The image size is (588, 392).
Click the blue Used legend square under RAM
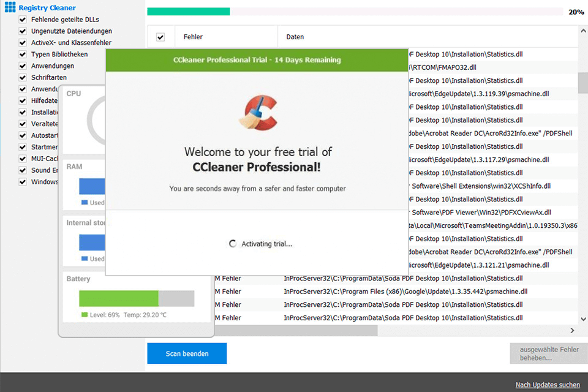[x=85, y=203]
